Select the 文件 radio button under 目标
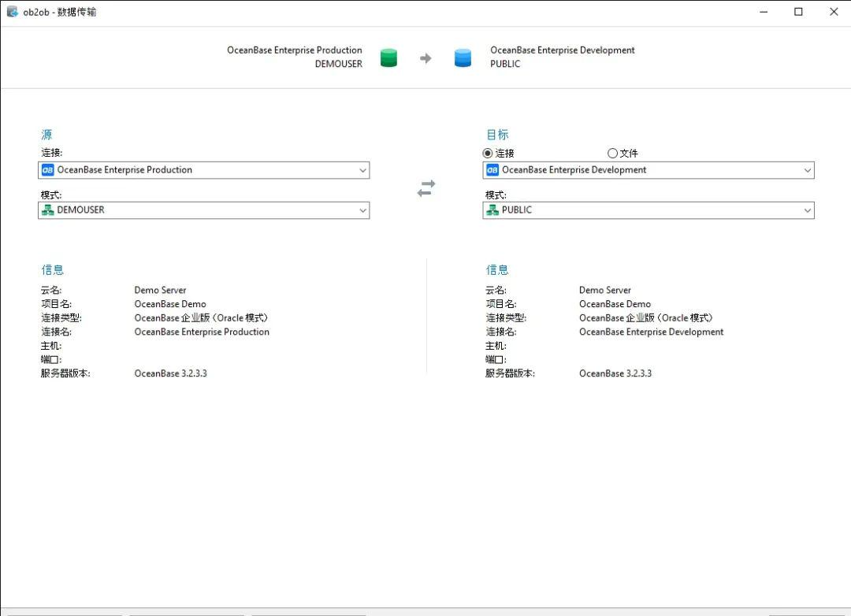 click(612, 153)
